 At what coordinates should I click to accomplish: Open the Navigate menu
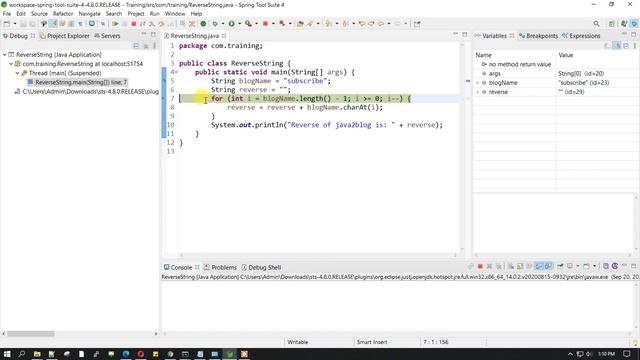[x=89, y=13]
